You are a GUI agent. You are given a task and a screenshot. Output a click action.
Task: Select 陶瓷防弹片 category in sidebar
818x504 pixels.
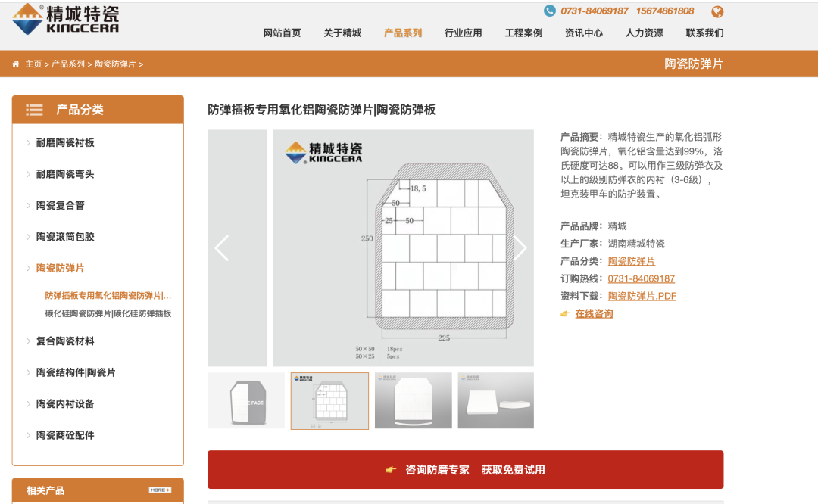61,269
